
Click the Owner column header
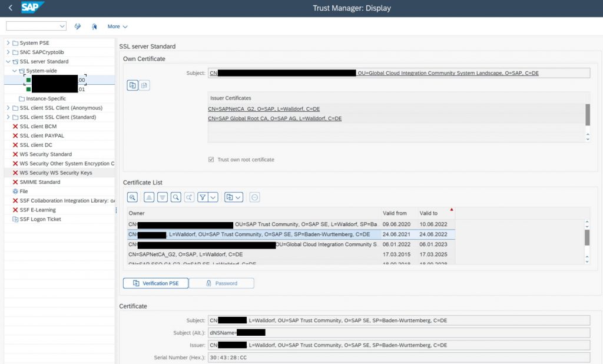click(254, 213)
